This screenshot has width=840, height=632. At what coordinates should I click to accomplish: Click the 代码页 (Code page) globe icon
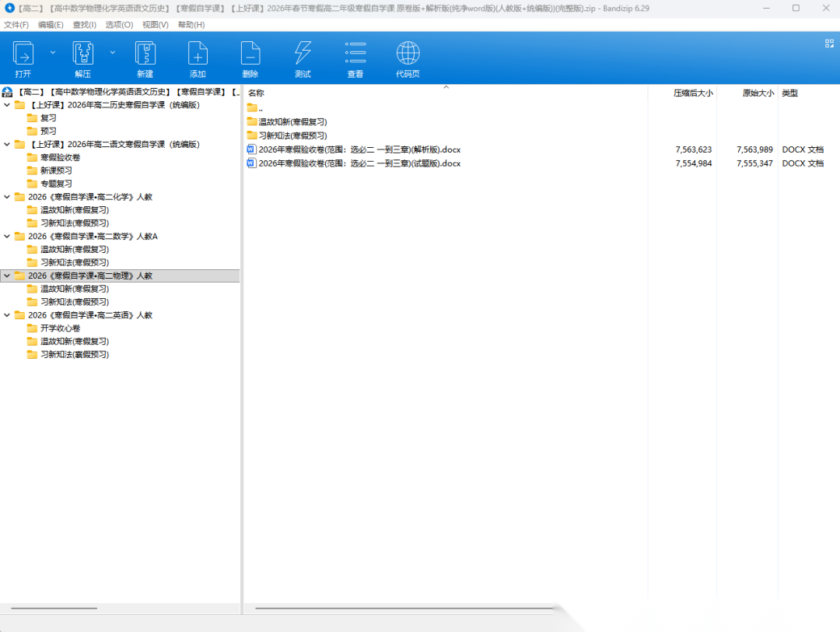click(408, 54)
